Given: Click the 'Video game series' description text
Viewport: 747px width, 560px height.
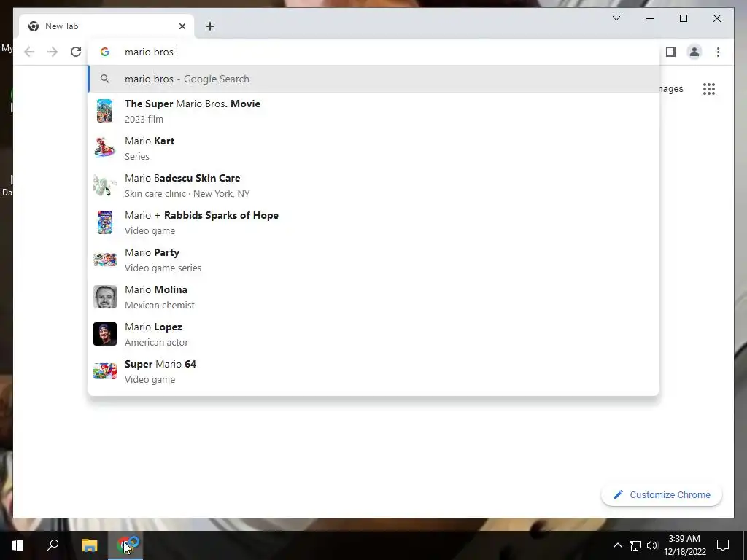Looking at the screenshot, I should point(163,268).
